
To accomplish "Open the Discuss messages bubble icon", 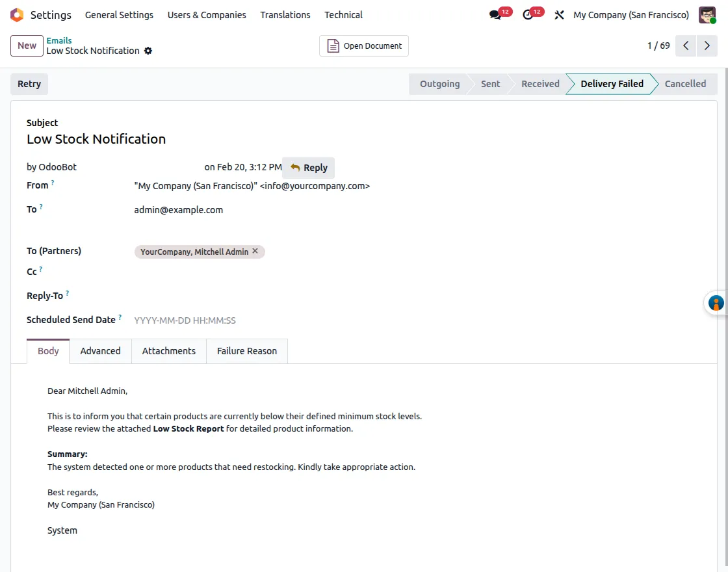I will pyautogui.click(x=495, y=14).
